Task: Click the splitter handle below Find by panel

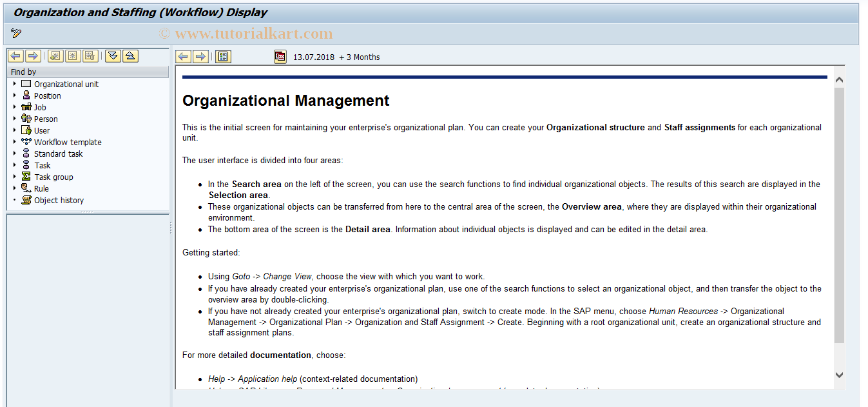Action: pos(88,212)
